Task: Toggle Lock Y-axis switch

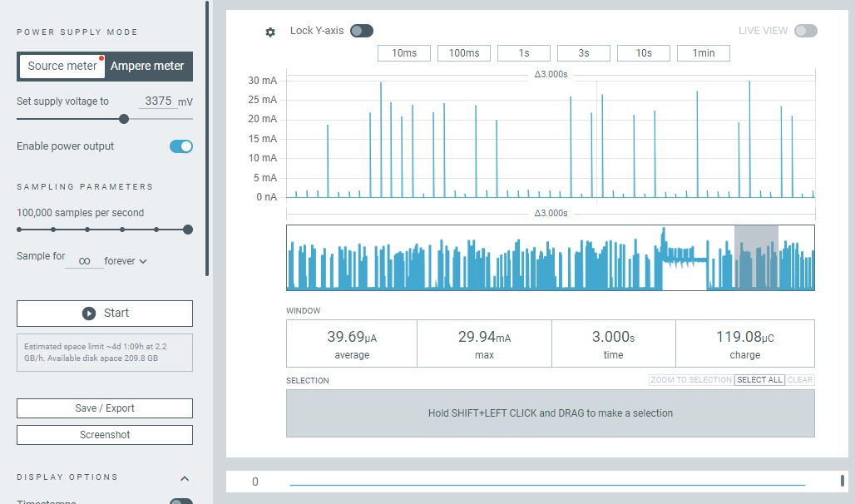Action: pyautogui.click(x=361, y=31)
